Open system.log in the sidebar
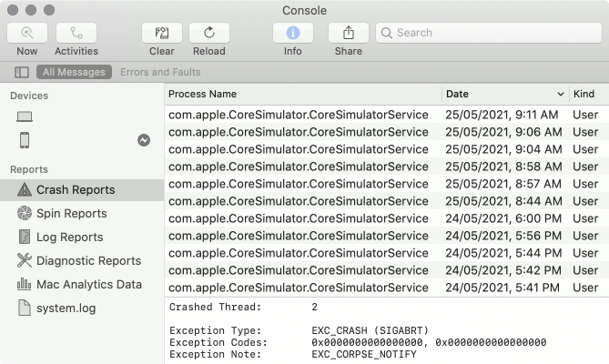609x364 pixels. 82,308
